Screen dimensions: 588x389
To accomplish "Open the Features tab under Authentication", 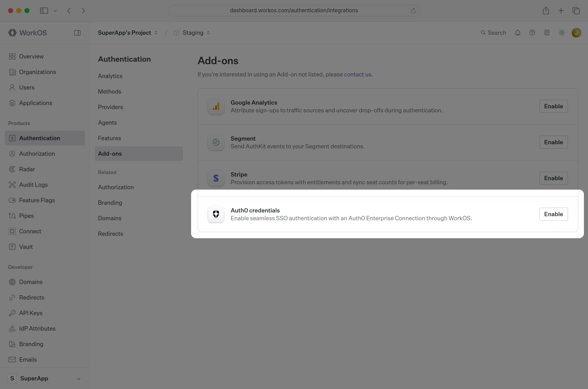I will (139, 138).
